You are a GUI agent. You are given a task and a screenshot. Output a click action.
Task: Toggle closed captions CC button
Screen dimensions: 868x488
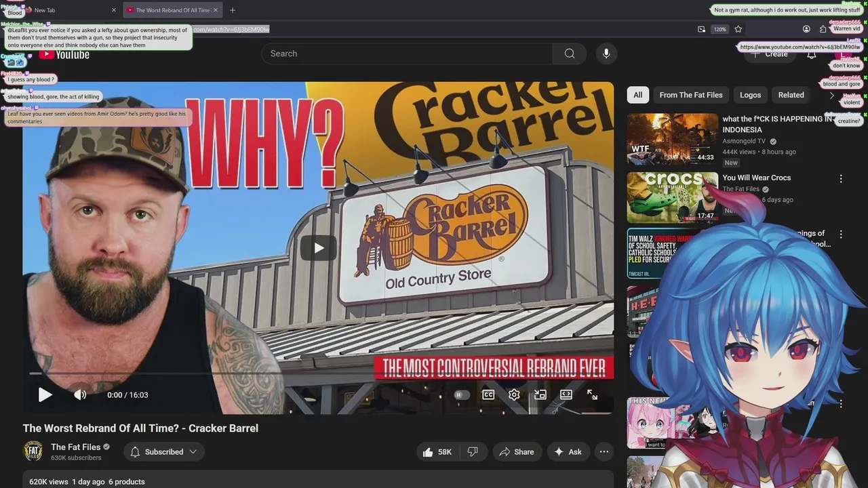coord(488,394)
